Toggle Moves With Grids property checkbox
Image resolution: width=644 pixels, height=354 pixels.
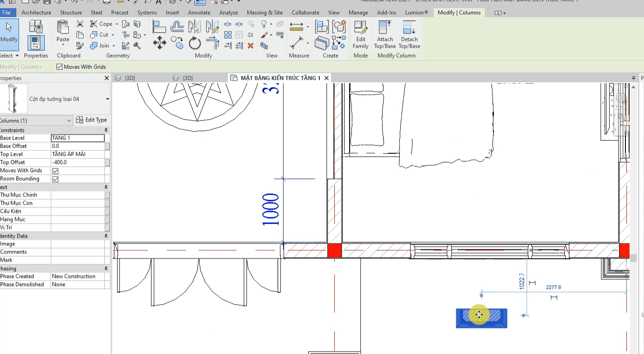click(56, 171)
